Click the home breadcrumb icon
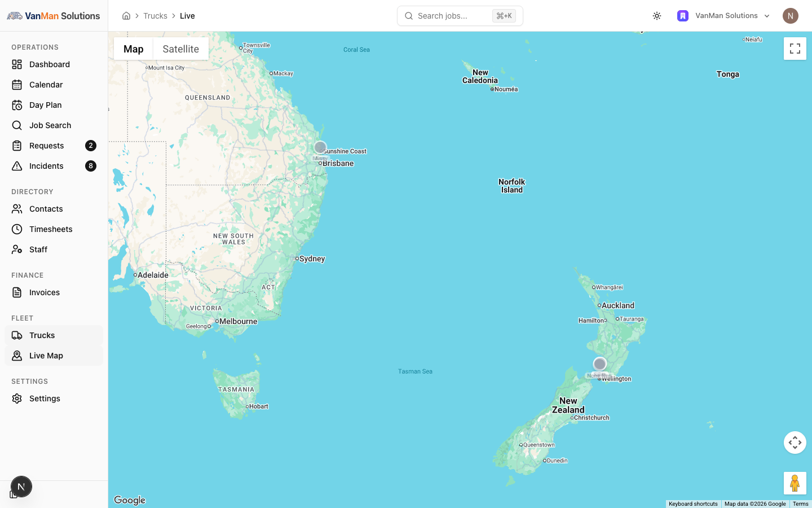812x508 pixels. click(126, 16)
